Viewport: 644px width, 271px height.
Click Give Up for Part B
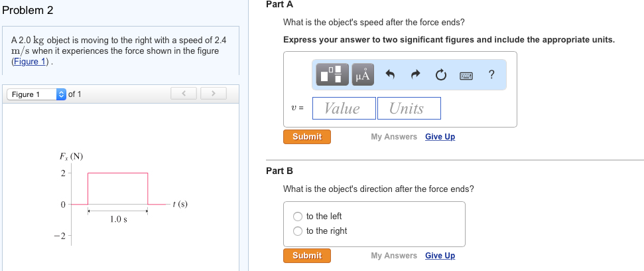pos(440,256)
